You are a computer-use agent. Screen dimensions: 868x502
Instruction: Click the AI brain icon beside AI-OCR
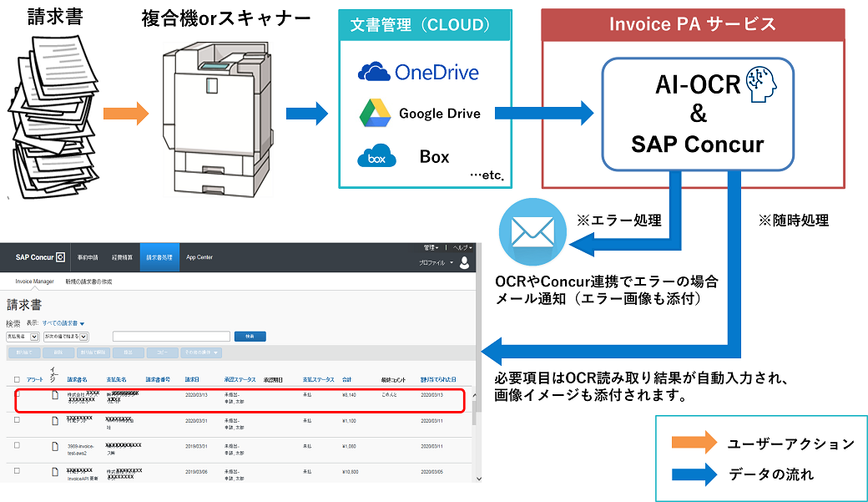[762, 84]
